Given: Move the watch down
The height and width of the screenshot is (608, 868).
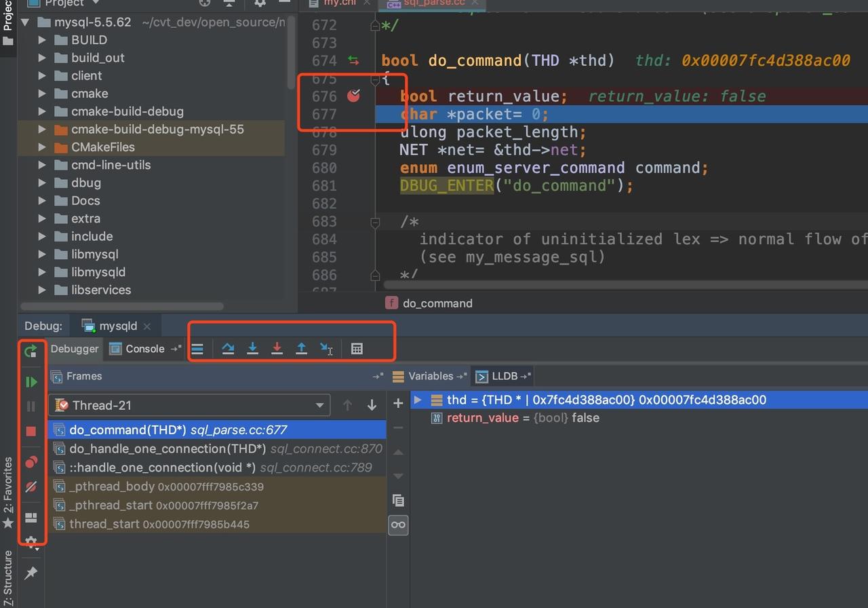Looking at the screenshot, I should pos(398,476).
